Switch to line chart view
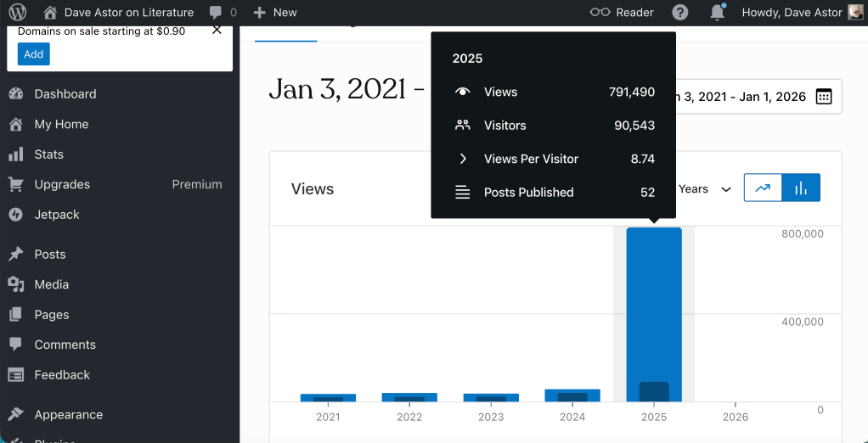Screen dimensions: 868x443 pos(763,188)
